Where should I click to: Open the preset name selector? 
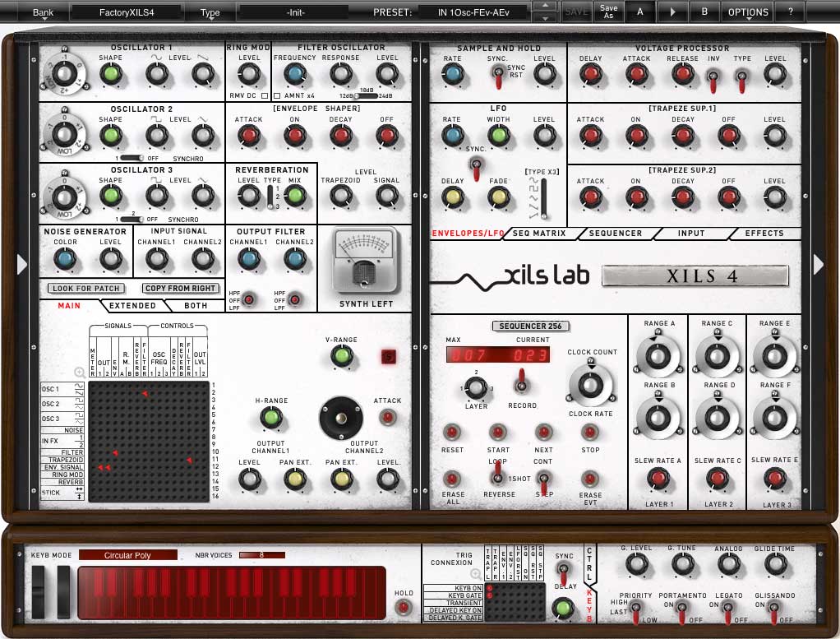pos(473,12)
